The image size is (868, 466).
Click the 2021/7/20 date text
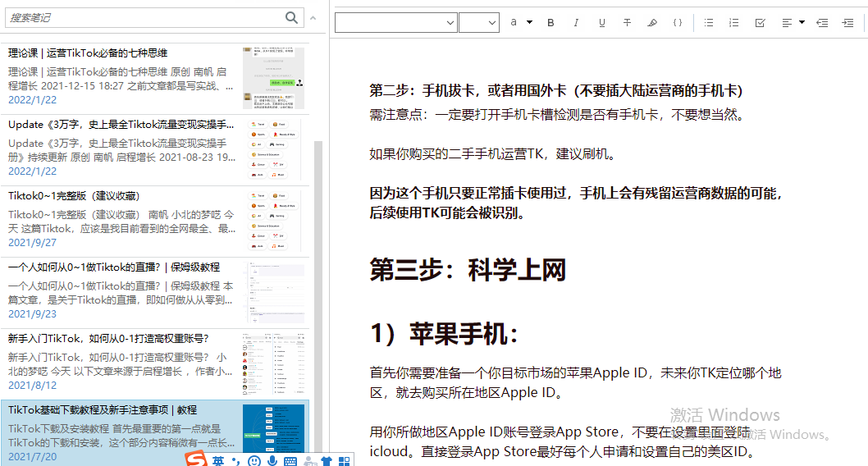coord(32,457)
